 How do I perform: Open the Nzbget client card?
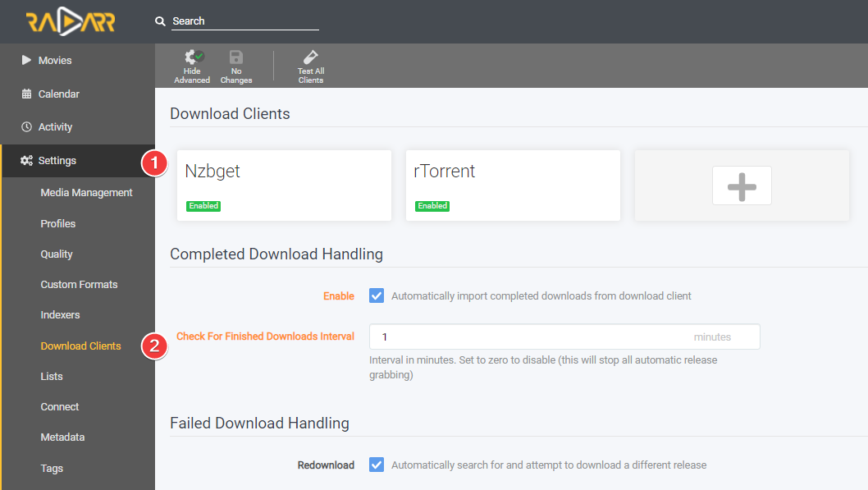point(284,185)
